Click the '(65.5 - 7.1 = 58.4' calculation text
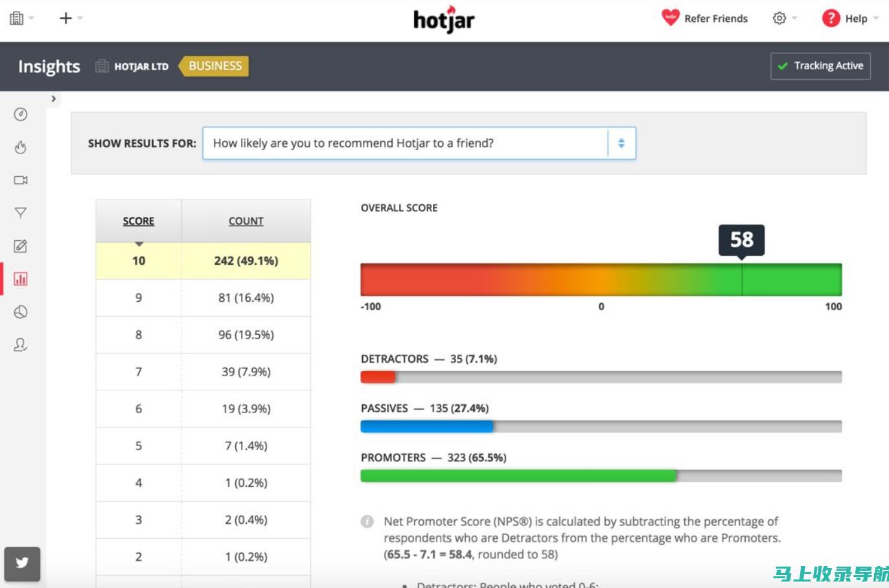This screenshot has height=588, width=889. [x=428, y=554]
